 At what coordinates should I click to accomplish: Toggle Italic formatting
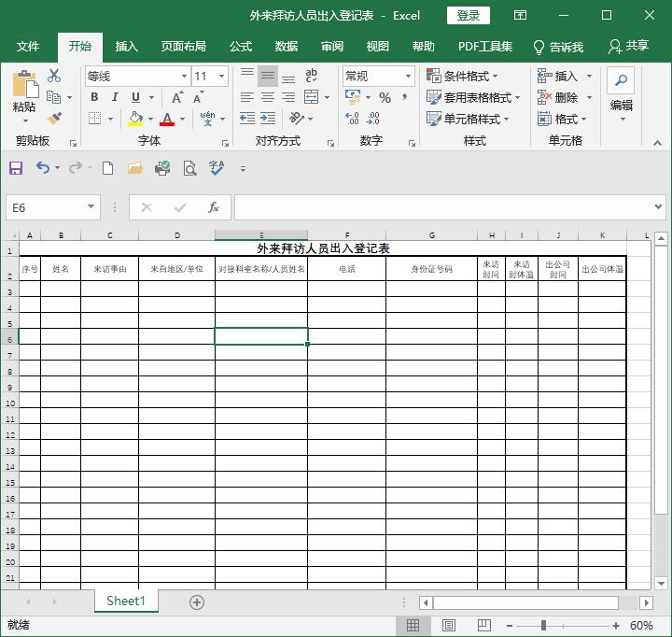115,97
